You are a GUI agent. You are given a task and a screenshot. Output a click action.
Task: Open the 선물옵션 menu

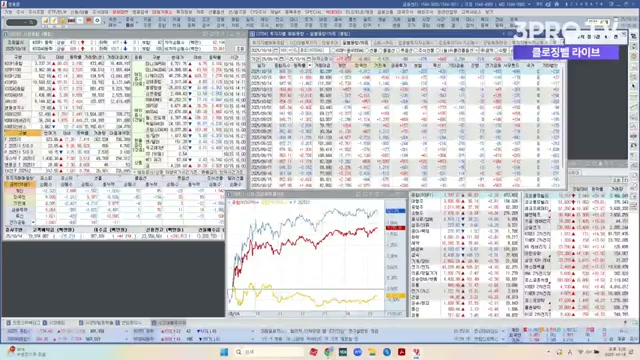pyautogui.click(x=216, y=12)
